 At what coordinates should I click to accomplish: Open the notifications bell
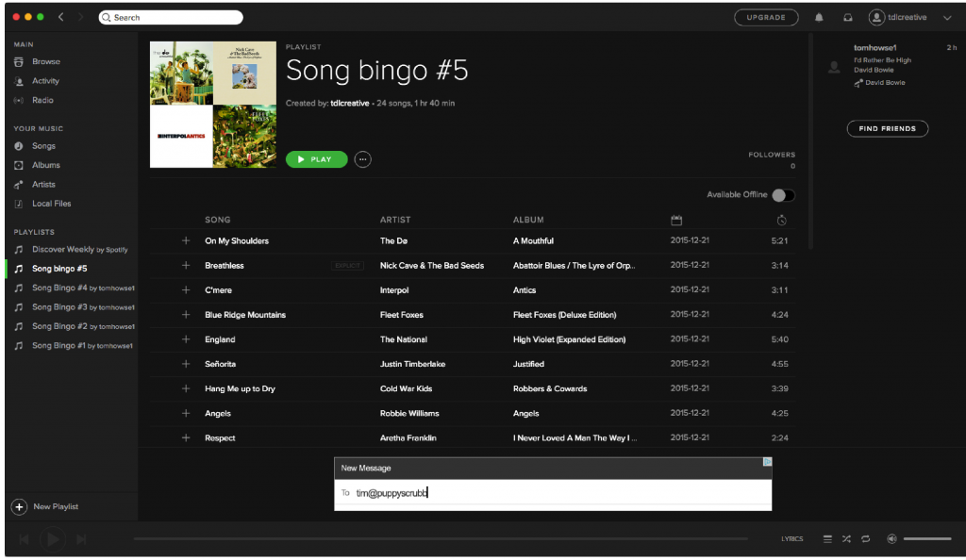819,17
